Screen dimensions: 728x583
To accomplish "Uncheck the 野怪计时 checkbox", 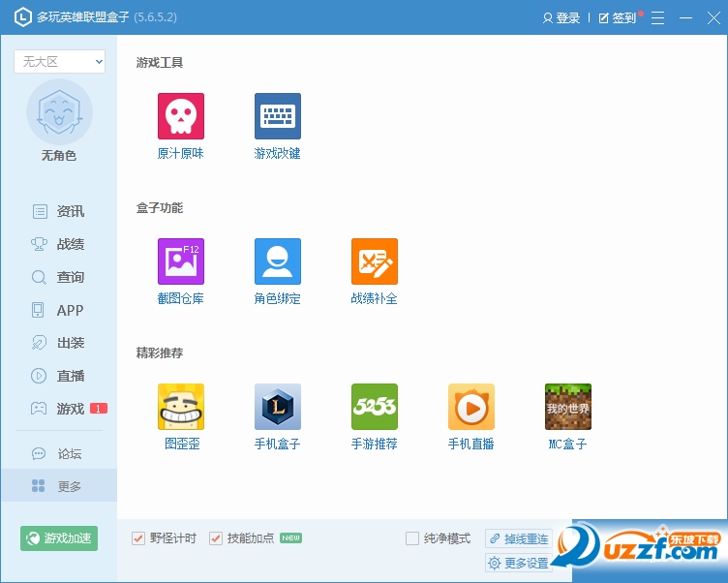I will (138, 538).
